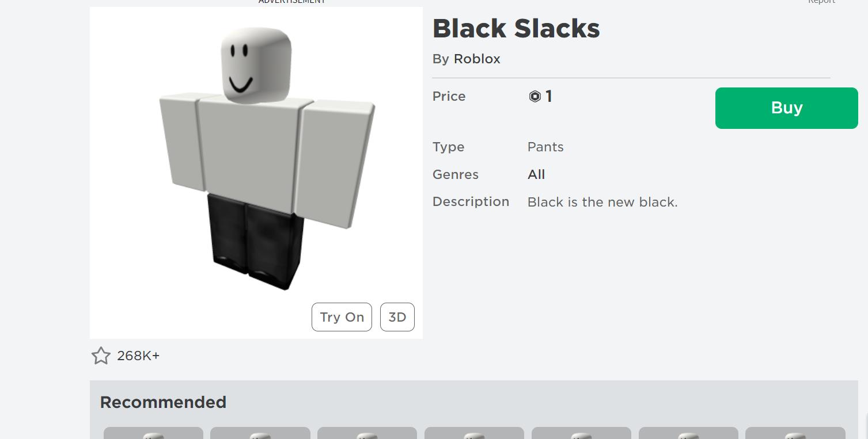This screenshot has width=868, height=439.
Task: Open the first recommended item thumbnail
Action: 153,433
